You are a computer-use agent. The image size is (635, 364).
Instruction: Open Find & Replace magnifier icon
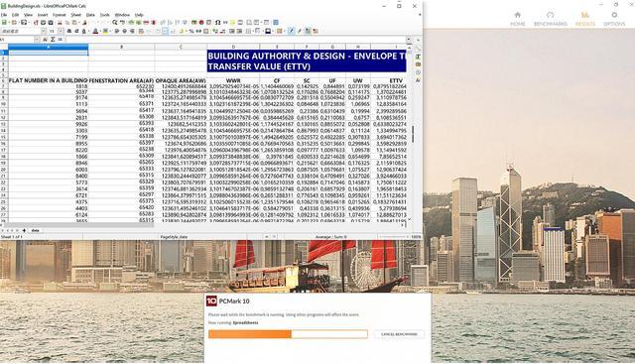click(x=115, y=22)
